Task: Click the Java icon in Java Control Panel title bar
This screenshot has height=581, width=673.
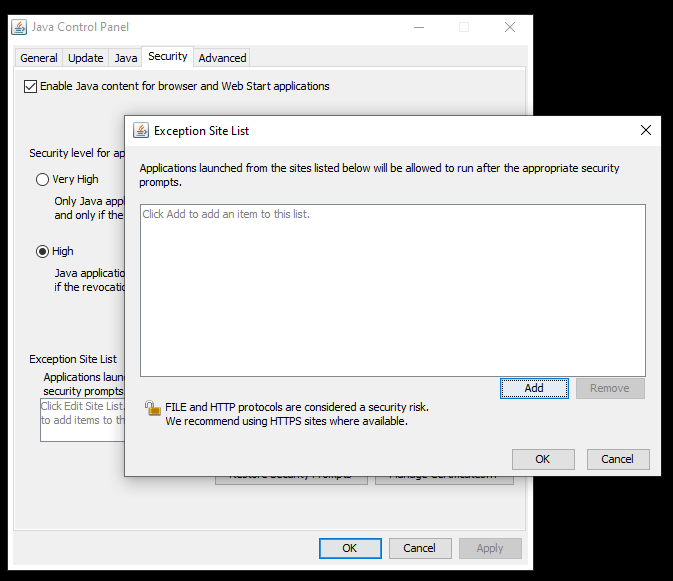Action: point(21,27)
